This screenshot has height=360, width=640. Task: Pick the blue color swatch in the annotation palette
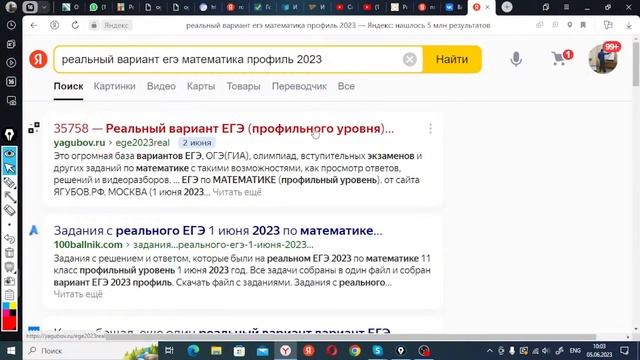[x=6, y=305]
